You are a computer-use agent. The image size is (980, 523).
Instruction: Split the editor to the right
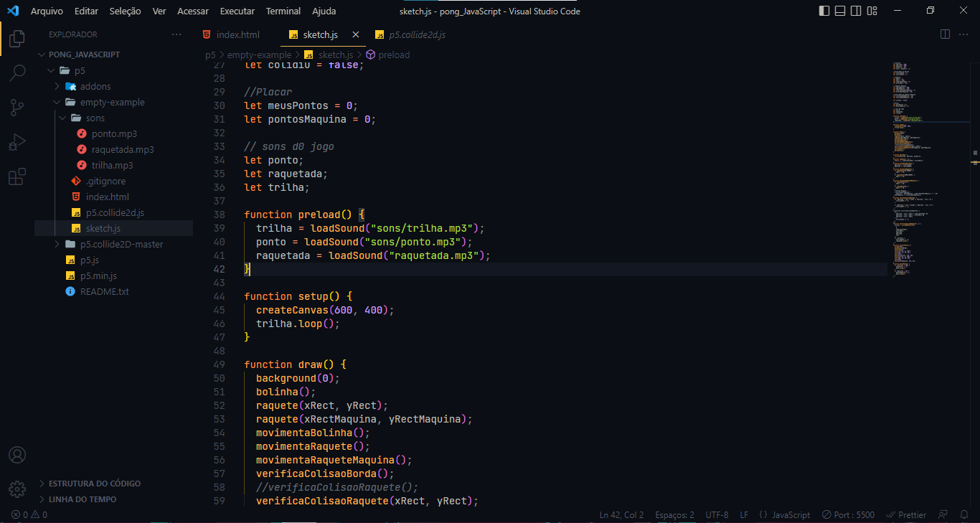coord(945,34)
